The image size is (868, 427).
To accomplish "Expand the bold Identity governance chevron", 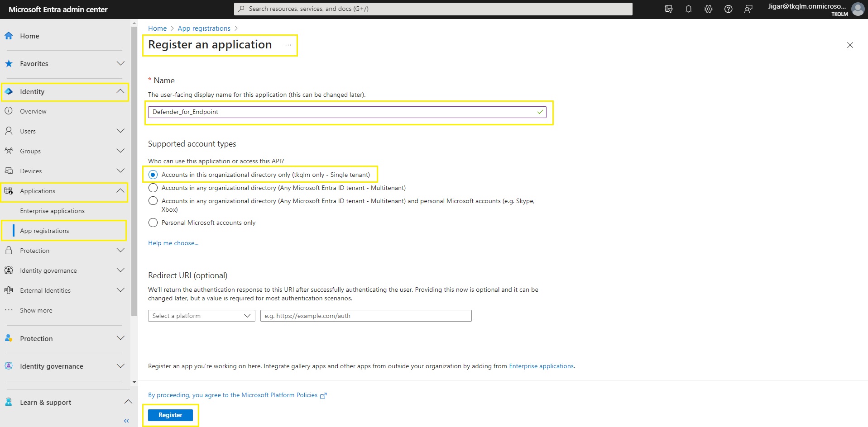I will pos(120,366).
